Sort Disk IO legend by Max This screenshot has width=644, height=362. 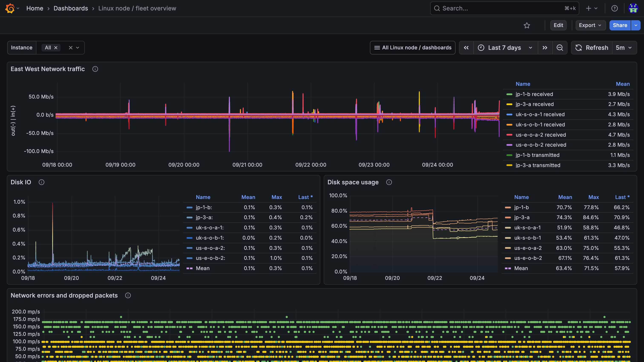[x=277, y=197]
